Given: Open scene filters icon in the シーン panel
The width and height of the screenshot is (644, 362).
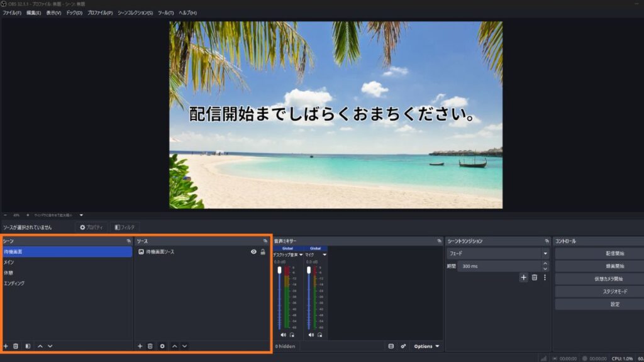Looking at the screenshot, I should (28, 346).
